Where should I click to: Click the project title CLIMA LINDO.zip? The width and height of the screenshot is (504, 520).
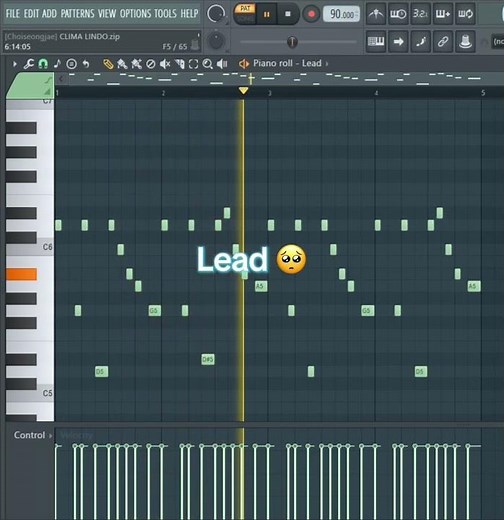89,36
